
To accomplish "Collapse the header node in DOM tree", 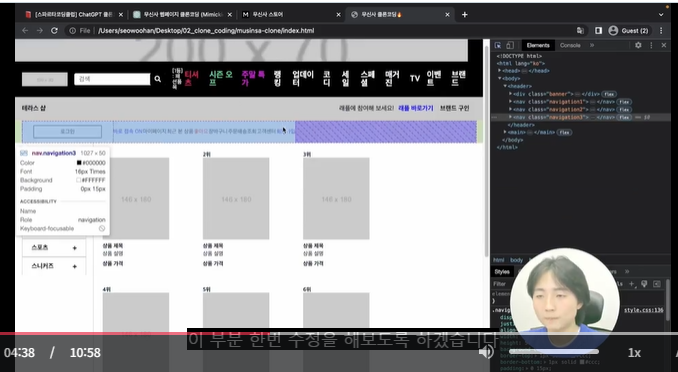I will pos(505,86).
